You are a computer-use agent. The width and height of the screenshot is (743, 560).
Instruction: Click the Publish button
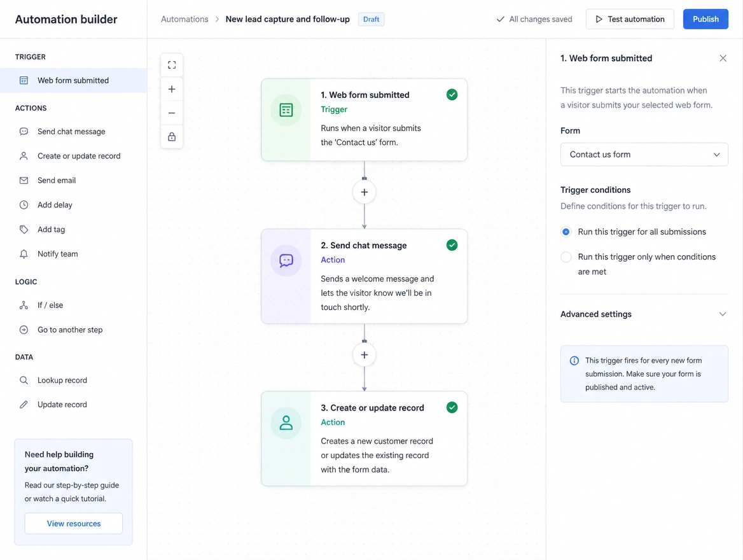pos(705,19)
